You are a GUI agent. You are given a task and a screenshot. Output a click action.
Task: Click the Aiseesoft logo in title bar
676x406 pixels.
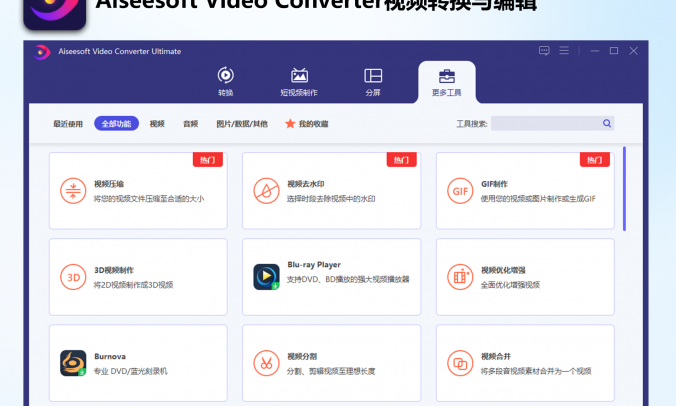(x=42, y=52)
